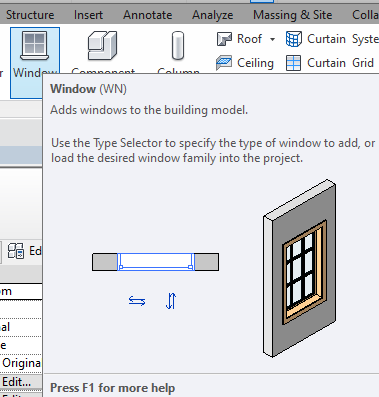The width and height of the screenshot is (379, 397).
Task: Click the Edit Type icon in Properties
Action: pyautogui.click(x=16, y=251)
